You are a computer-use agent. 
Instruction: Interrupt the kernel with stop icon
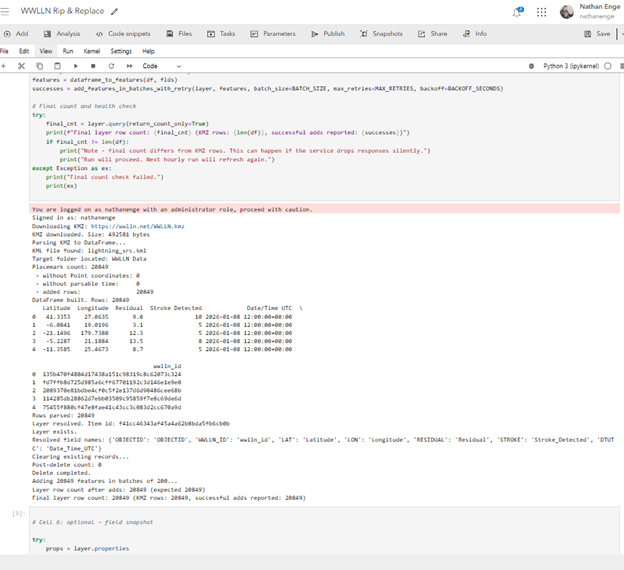point(93,66)
